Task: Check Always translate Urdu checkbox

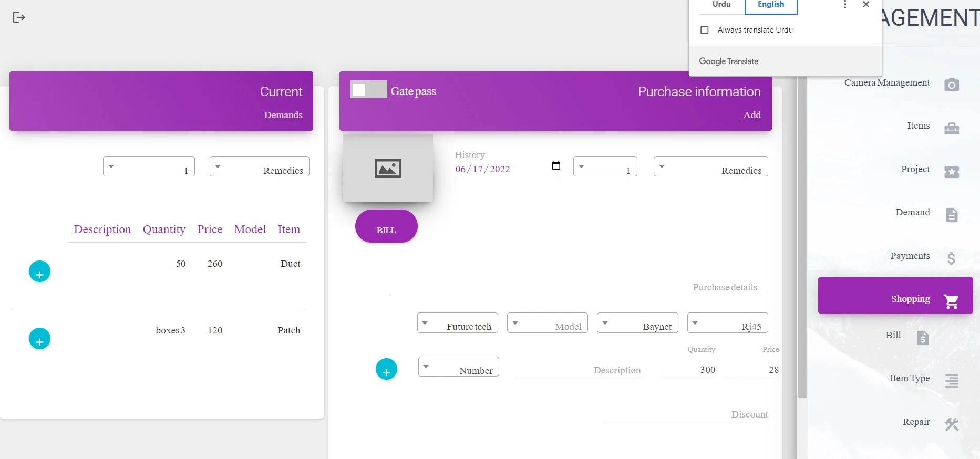Action: (705, 30)
